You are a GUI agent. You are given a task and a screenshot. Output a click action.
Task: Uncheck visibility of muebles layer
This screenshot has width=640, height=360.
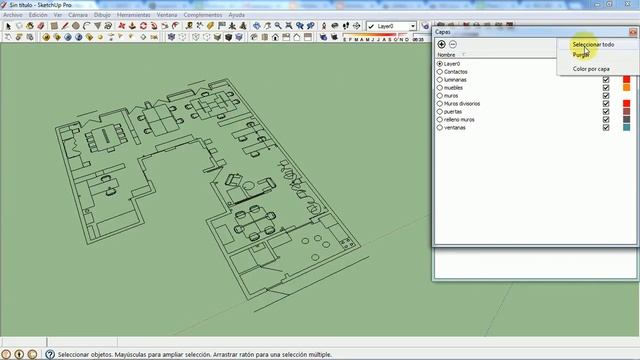606,87
